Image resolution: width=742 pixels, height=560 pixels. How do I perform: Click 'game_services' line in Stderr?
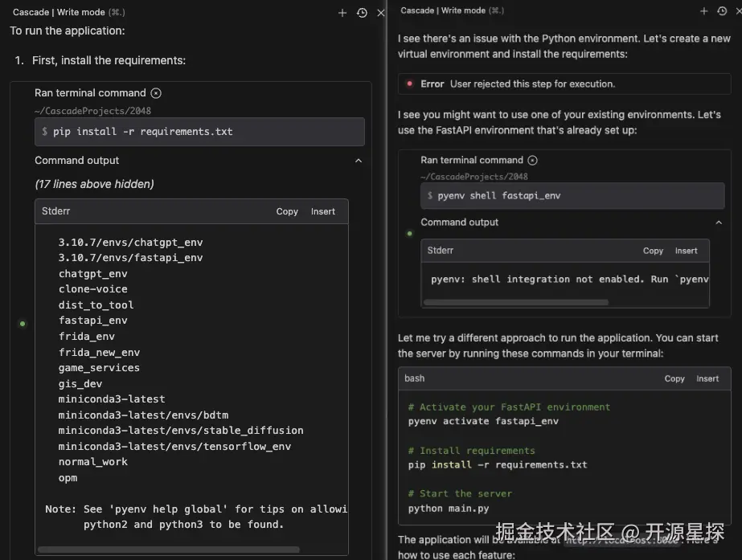pyautogui.click(x=99, y=368)
